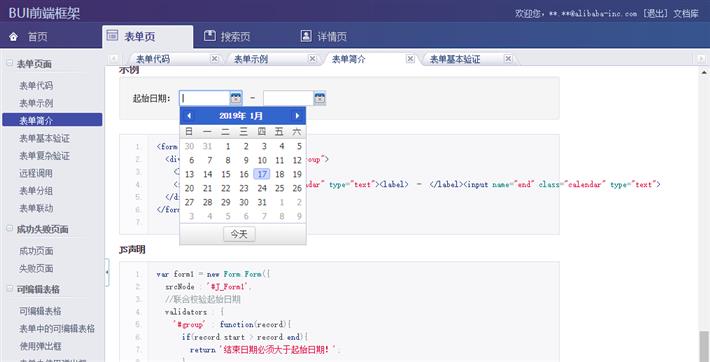Click the end date input field
Viewport: 710px width, 362px height.
click(x=288, y=98)
